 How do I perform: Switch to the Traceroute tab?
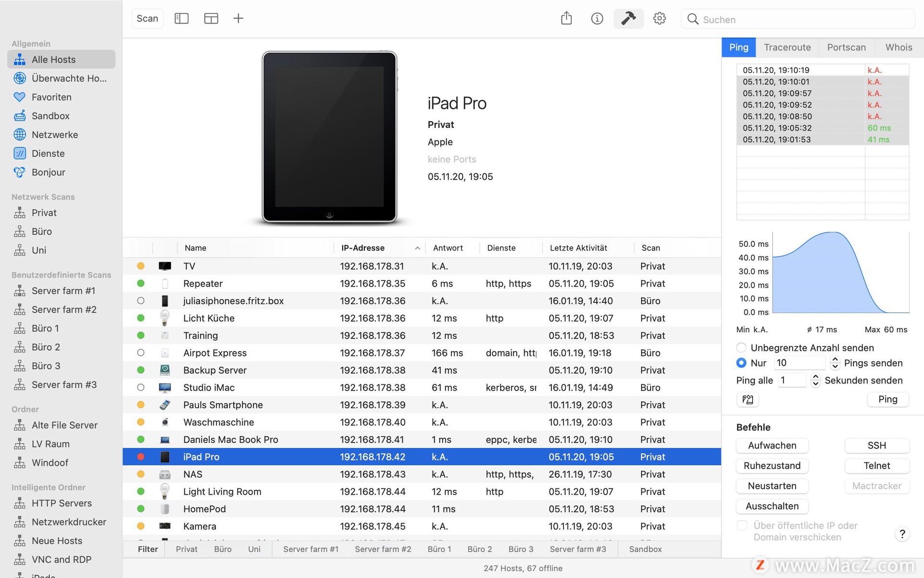787,47
